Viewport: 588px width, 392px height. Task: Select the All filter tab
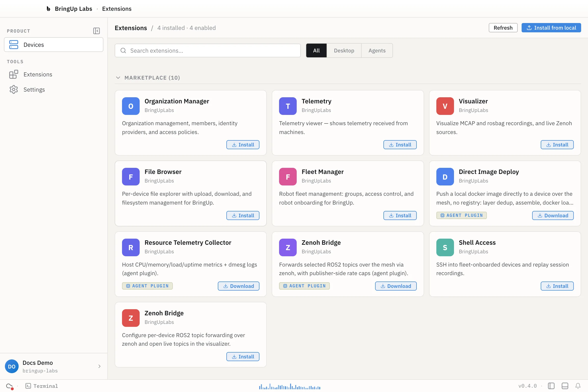(x=316, y=50)
